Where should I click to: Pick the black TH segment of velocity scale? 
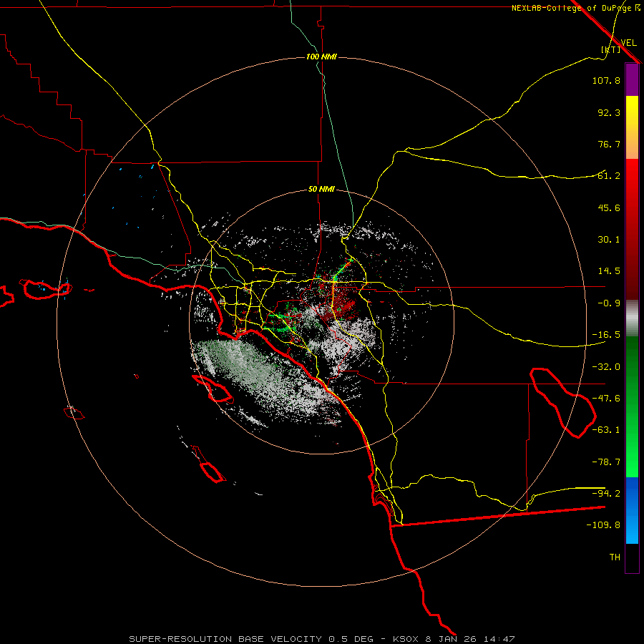(632, 557)
